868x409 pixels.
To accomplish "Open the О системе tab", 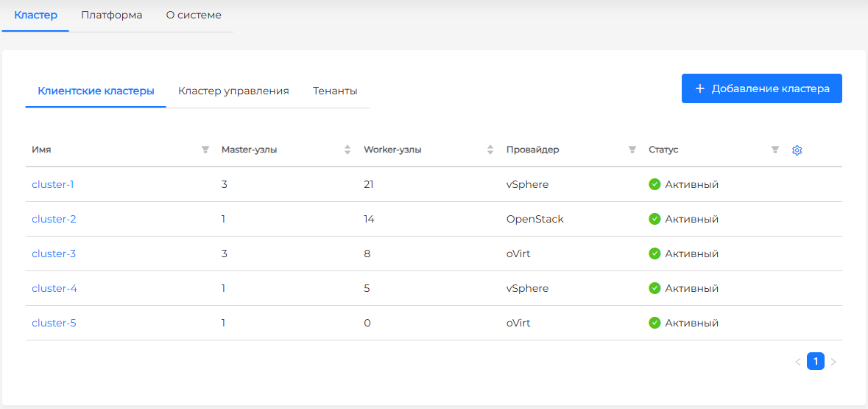I will tap(194, 15).
